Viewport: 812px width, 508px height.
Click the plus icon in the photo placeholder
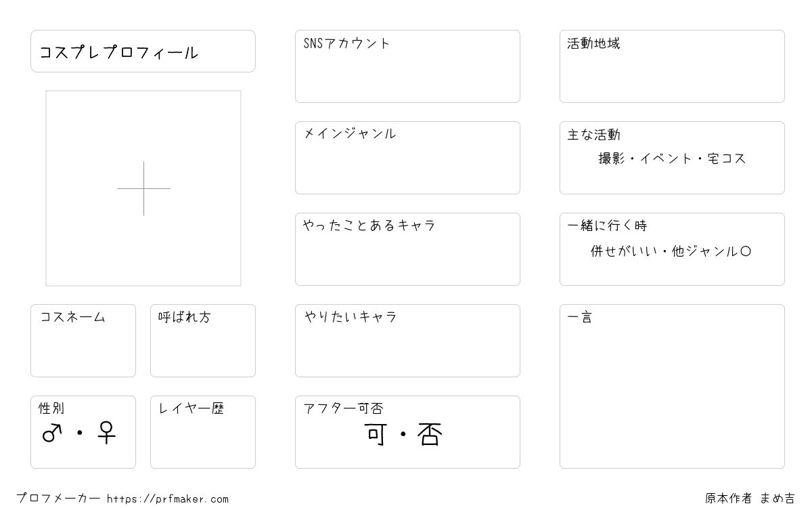(x=143, y=188)
